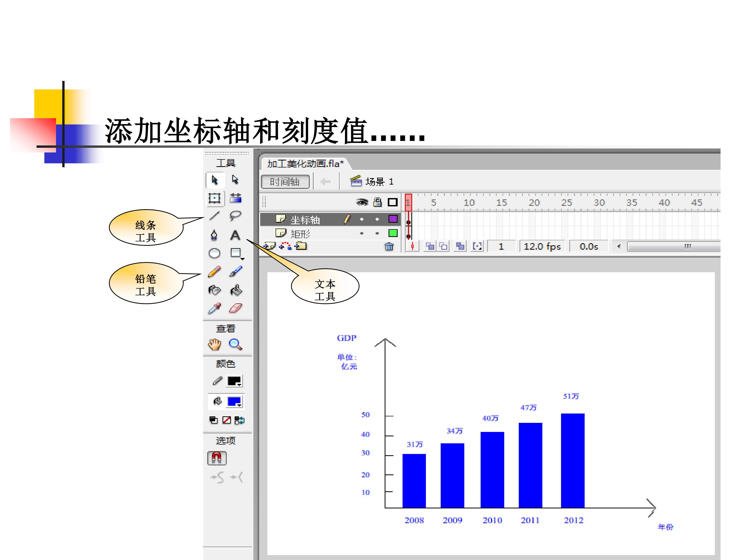The width and height of the screenshot is (747, 560).
Task: Switch to 加工美化动画.fla document tab
Action: (305, 164)
